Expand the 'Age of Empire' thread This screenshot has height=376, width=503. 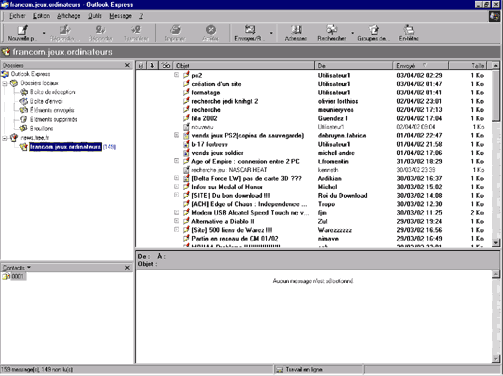176,161
